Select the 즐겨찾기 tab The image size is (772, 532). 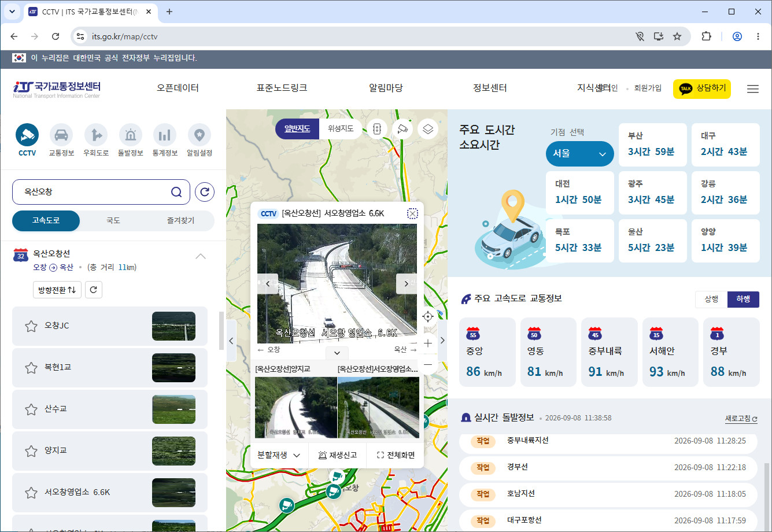[x=180, y=220]
